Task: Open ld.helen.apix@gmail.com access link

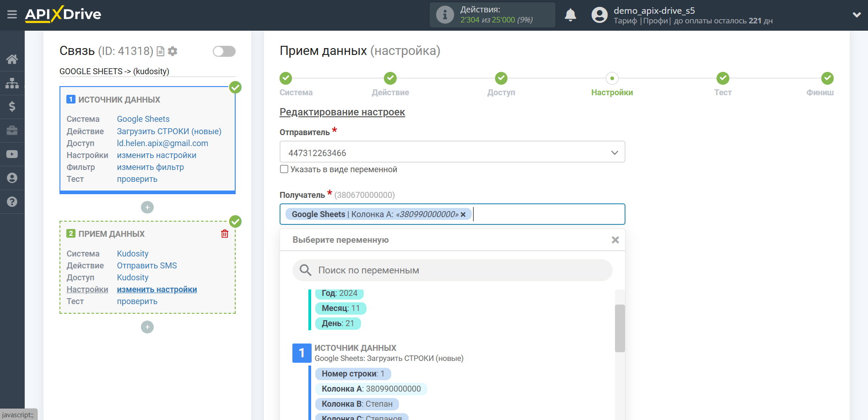Action: point(162,143)
